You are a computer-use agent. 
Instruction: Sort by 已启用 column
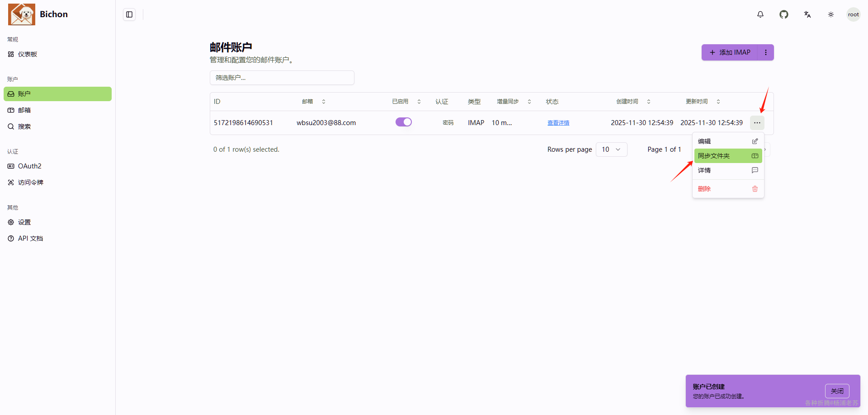406,102
